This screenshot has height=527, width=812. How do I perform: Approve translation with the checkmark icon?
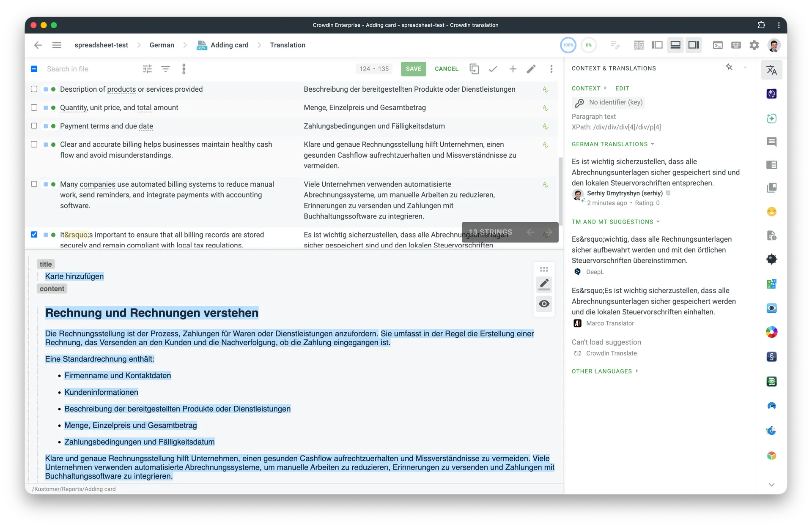pos(493,68)
